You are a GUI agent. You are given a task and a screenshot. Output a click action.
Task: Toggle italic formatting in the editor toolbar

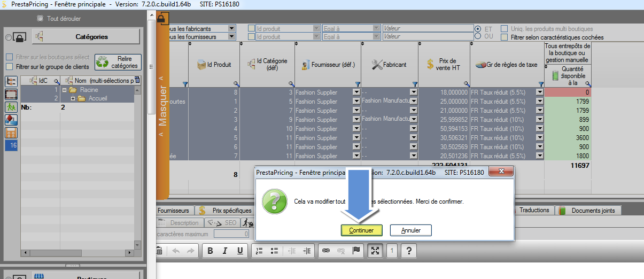coord(225,251)
